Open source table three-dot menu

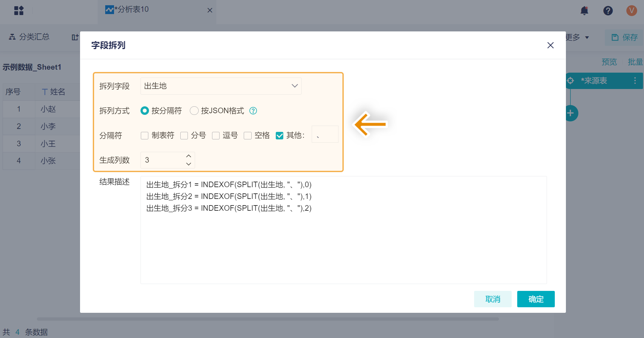(x=635, y=81)
